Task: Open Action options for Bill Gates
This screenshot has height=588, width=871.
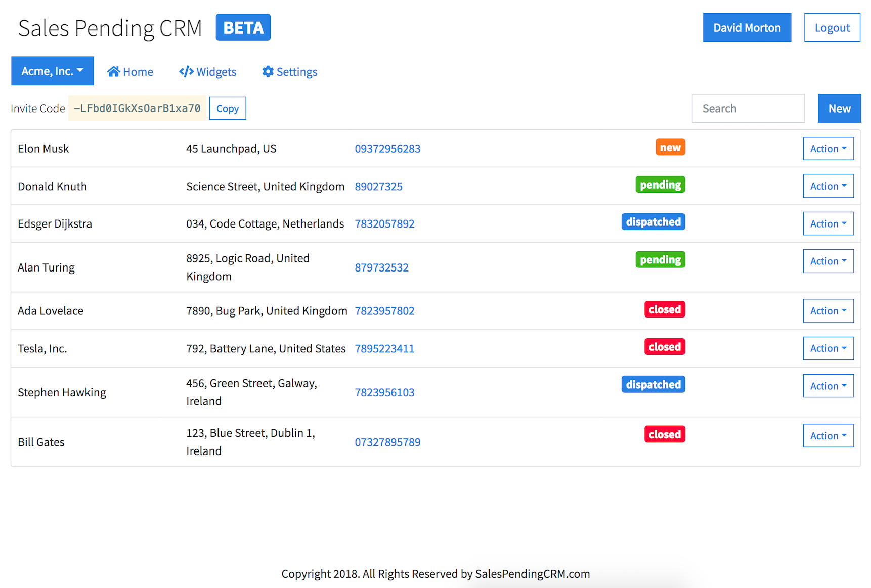Action: (x=828, y=435)
